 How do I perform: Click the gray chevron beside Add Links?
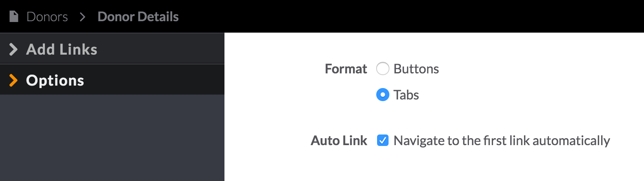coord(13,49)
